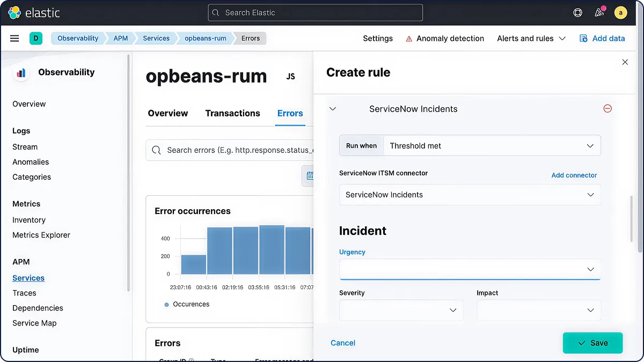Image resolution: width=644 pixels, height=362 pixels.
Task: Close the Create rule flyout
Action: tap(625, 62)
